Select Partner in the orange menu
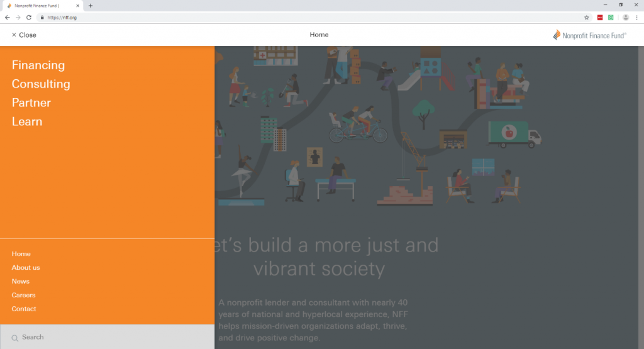 tap(31, 103)
